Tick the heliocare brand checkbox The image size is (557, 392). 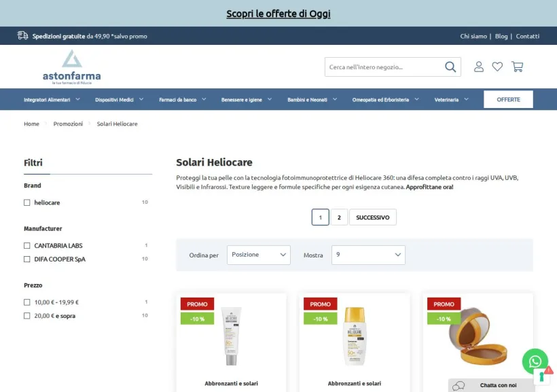tap(27, 202)
